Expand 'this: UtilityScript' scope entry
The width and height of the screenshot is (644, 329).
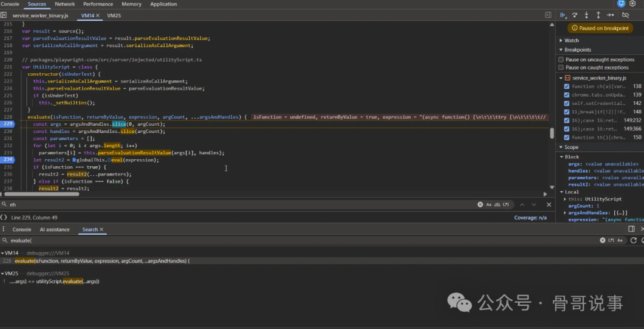565,199
